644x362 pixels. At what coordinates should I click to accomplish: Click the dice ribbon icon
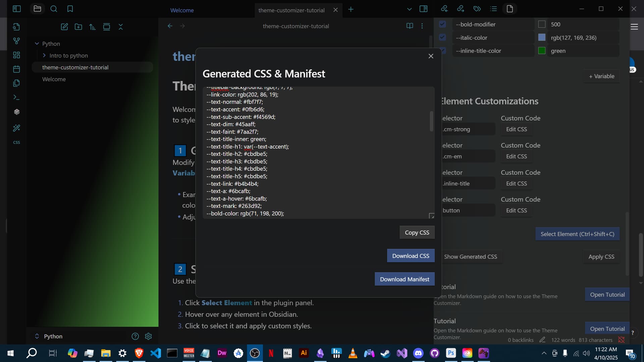[x=16, y=112]
